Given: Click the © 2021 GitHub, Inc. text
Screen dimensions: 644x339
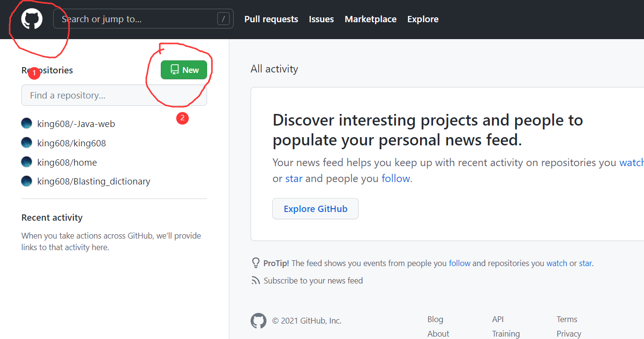Looking at the screenshot, I should (x=307, y=321).
